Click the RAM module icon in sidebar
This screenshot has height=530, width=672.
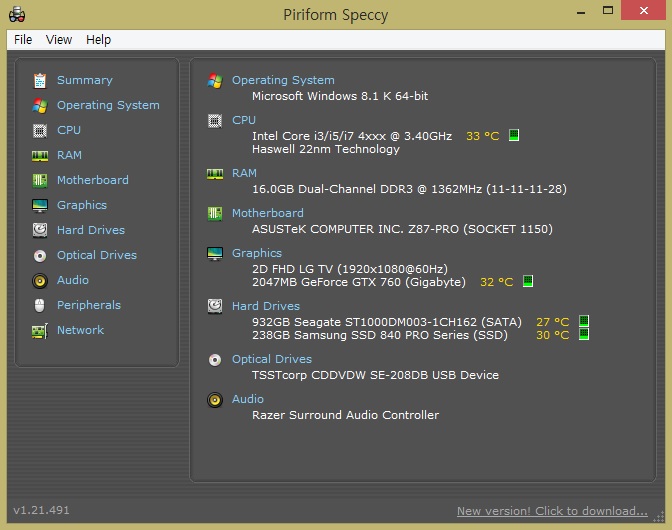[40, 155]
